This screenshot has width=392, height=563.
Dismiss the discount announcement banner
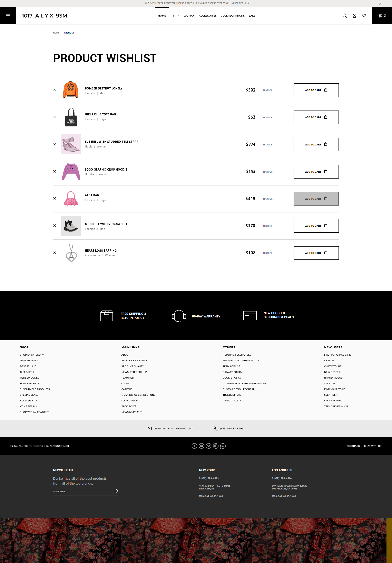pyautogui.click(x=380, y=3)
